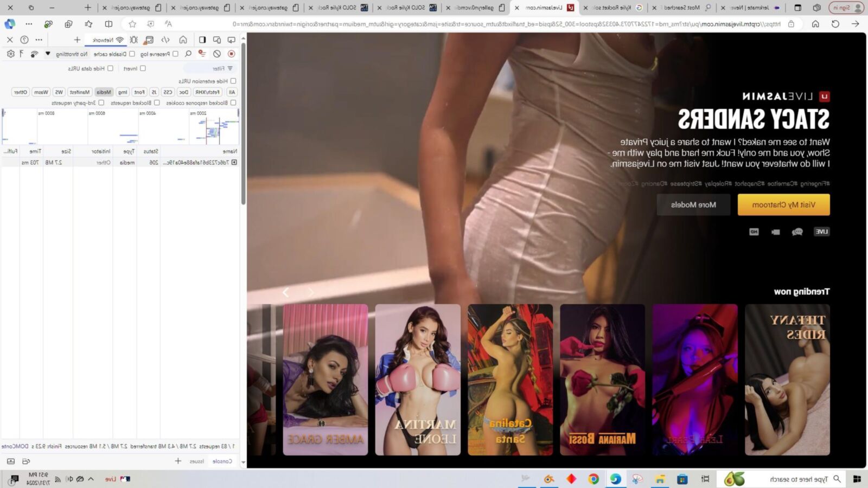Click the Sign in profile button
This screenshot has width=868, height=488.
click(846, 8)
